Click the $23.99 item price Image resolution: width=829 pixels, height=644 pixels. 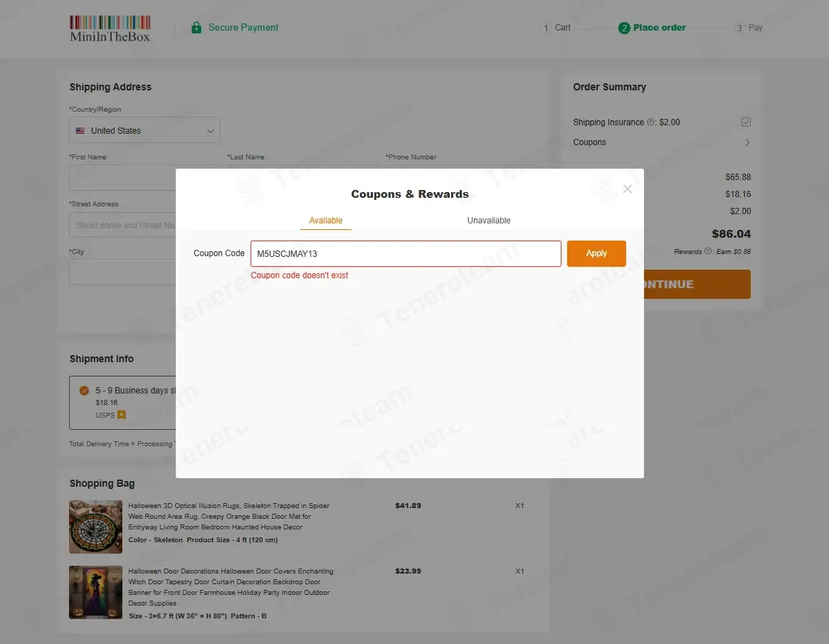click(408, 571)
